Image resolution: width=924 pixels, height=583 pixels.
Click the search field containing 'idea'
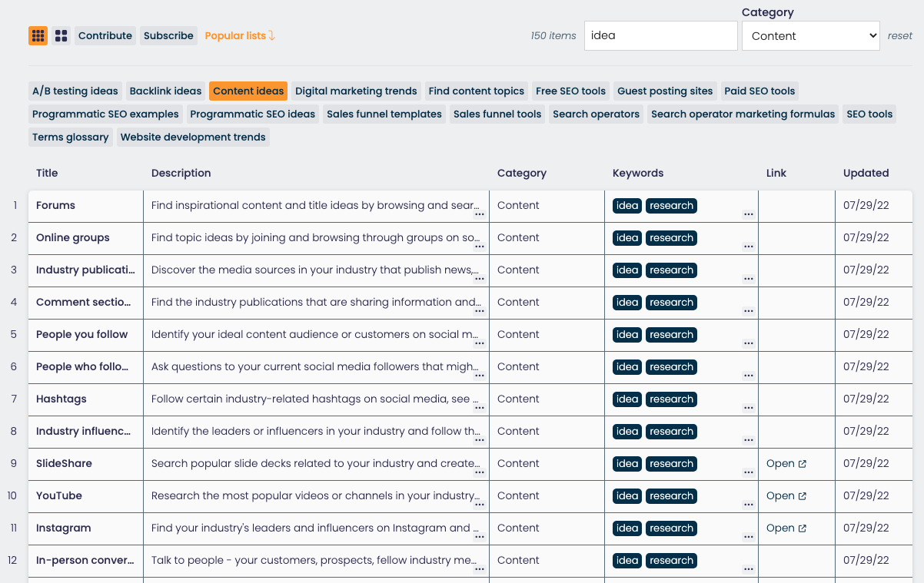click(x=661, y=35)
